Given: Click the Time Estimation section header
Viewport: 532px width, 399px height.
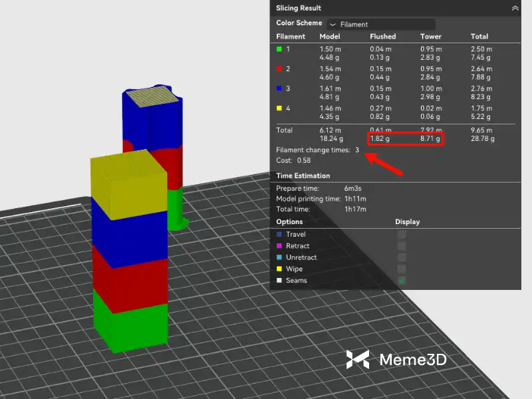Looking at the screenshot, I should 303,176.
